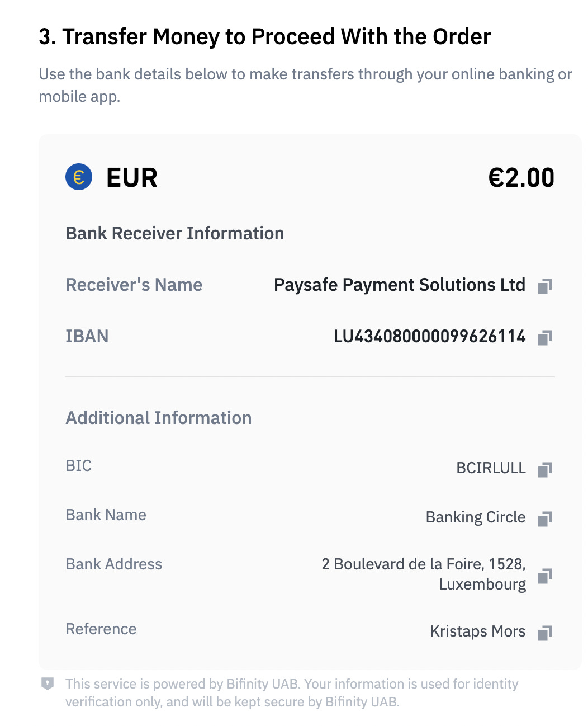Viewport: 588px width, 726px height.
Task: Select the Additional Information heading
Action: coord(159,418)
